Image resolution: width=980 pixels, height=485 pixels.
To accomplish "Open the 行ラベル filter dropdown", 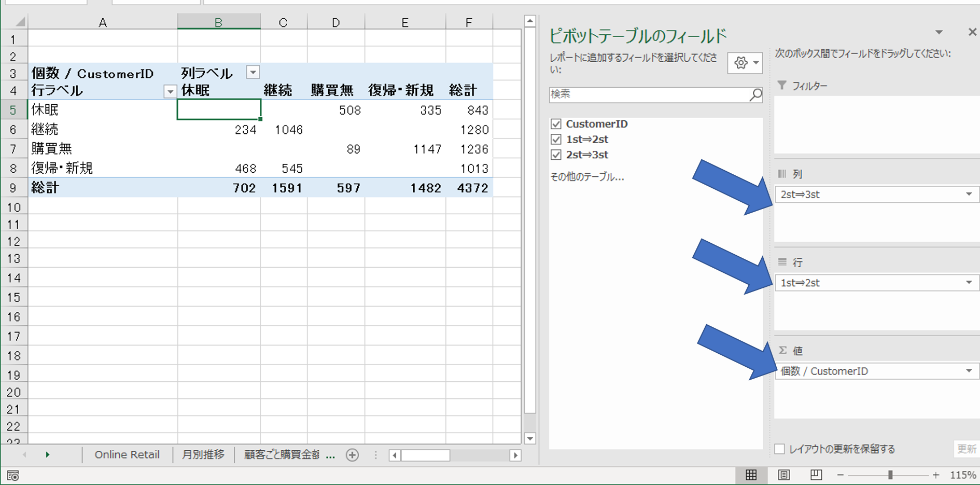I will tap(170, 92).
